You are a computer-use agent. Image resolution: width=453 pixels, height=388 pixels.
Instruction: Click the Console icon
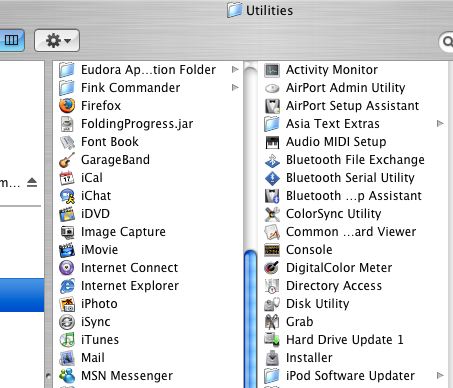click(x=272, y=250)
